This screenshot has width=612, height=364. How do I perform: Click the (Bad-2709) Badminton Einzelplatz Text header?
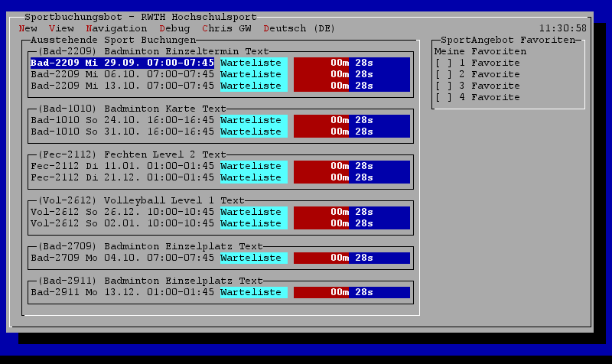coord(150,246)
